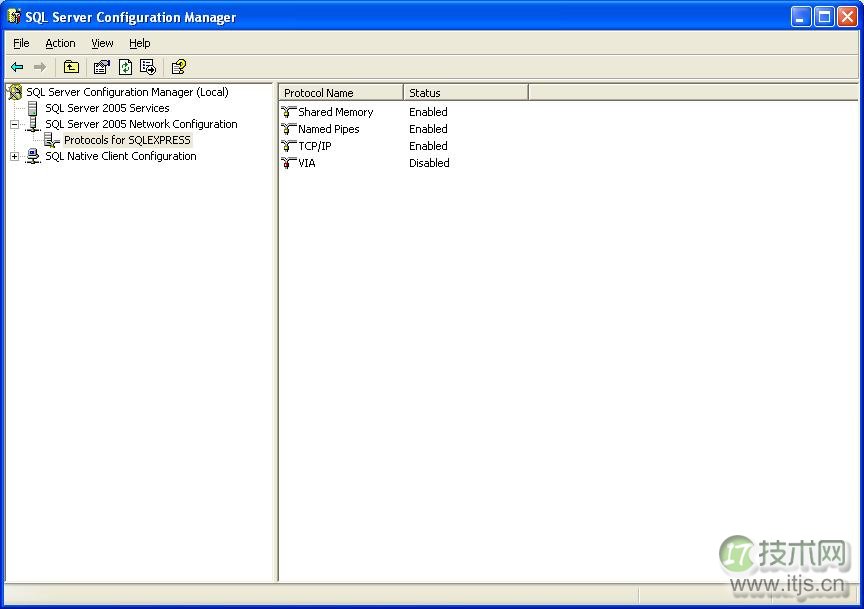Click the SQL Server 2005 Services server icon
The height and width of the screenshot is (609, 864).
click(33, 108)
